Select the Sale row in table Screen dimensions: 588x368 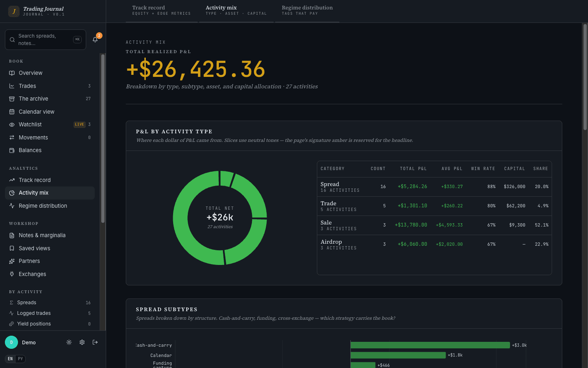click(x=434, y=225)
